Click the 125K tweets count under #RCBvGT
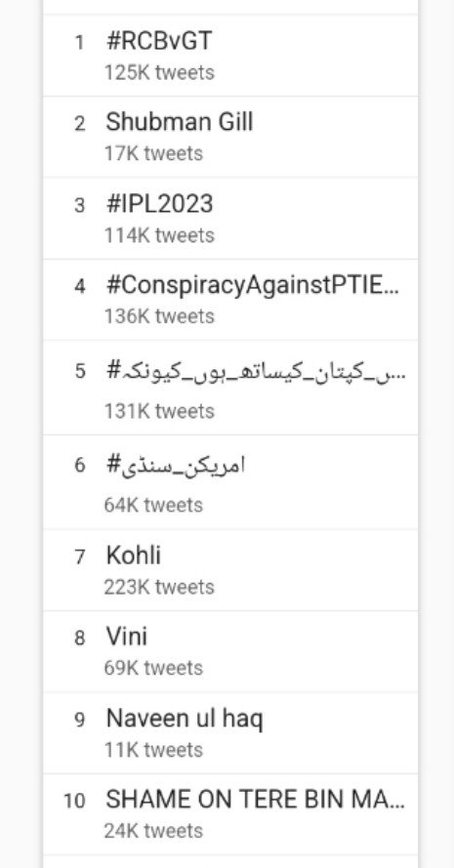Screen dimensions: 454x868 pos(159,72)
